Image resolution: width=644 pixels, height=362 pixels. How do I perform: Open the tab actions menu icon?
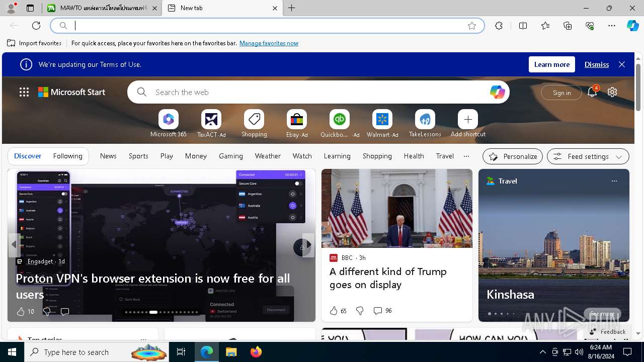click(x=30, y=8)
